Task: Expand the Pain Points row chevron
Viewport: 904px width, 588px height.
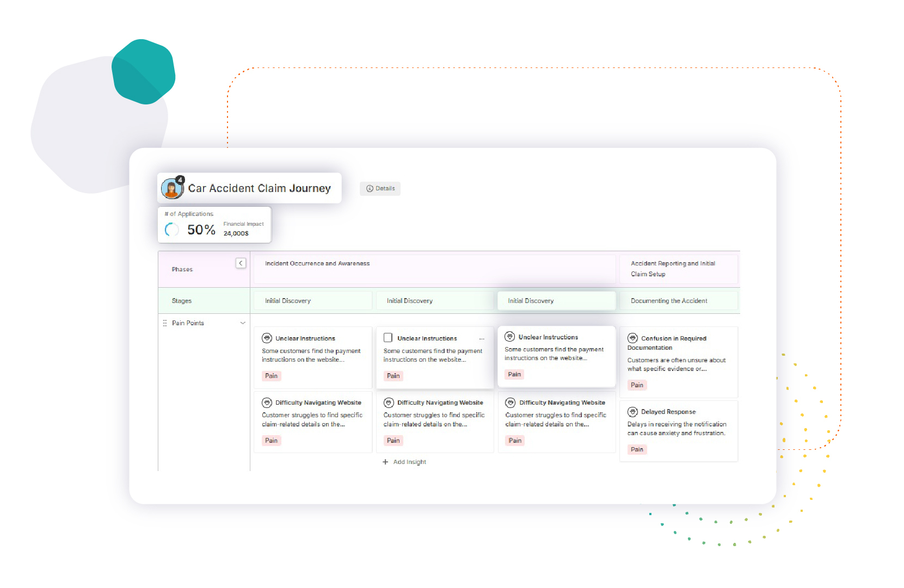Action: [x=243, y=323]
